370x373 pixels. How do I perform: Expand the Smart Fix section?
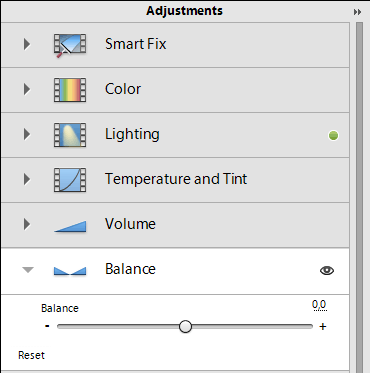[27, 44]
